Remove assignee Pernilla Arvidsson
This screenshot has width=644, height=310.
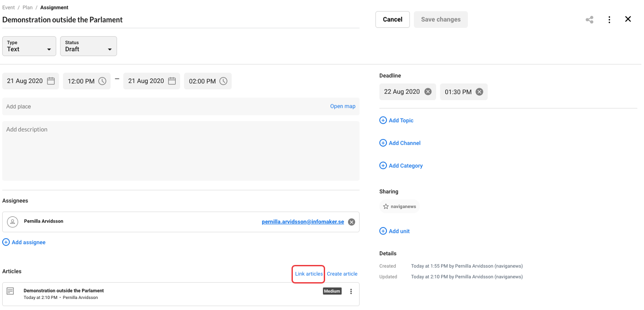351,222
